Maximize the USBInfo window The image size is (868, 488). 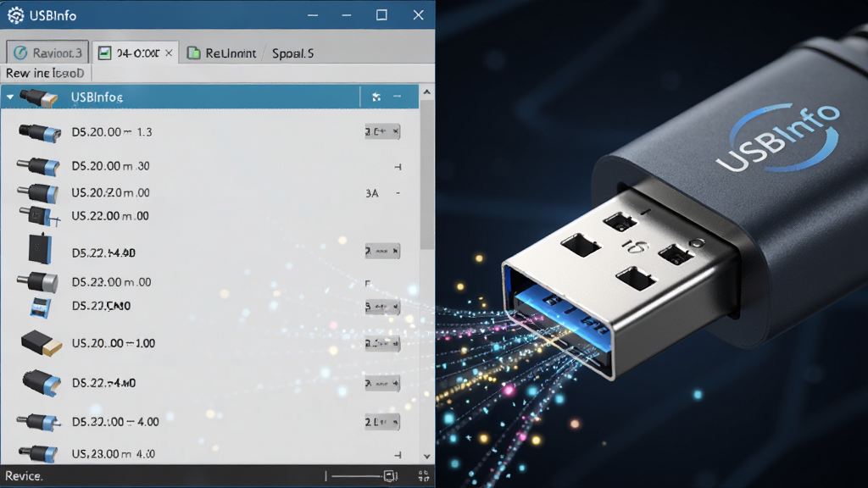(x=381, y=15)
